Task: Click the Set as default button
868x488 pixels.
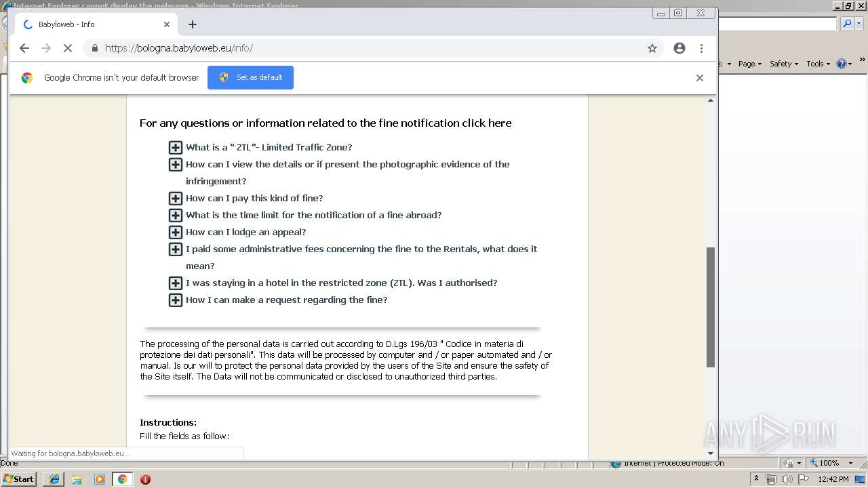Action: (x=250, y=77)
